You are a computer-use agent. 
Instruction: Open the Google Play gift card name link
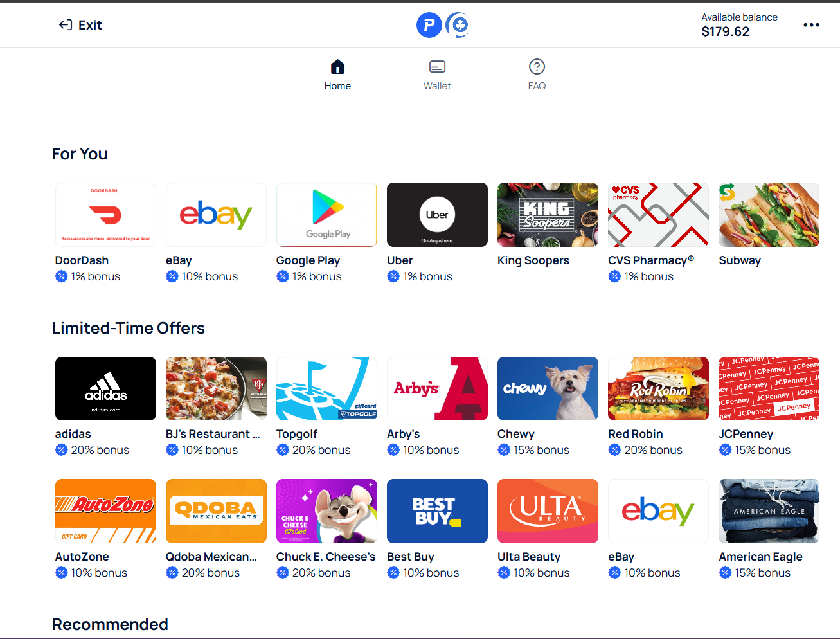coord(308,260)
